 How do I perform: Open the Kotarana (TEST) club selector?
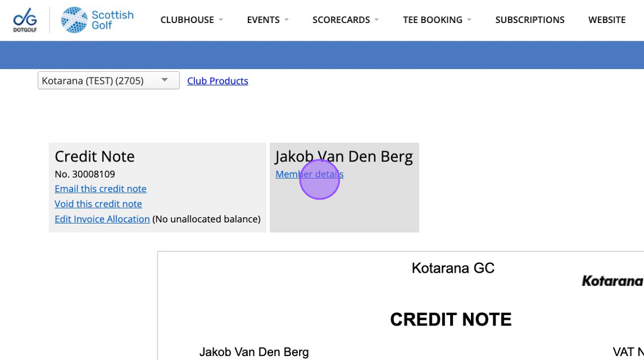109,81
